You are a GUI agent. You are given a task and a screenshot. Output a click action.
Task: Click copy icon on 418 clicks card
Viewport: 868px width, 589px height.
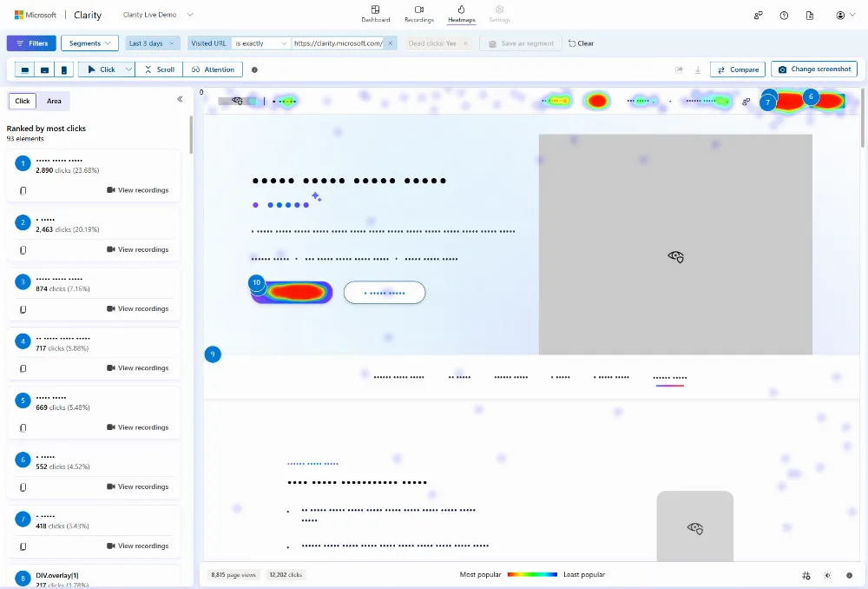click(x=23, y=546)
